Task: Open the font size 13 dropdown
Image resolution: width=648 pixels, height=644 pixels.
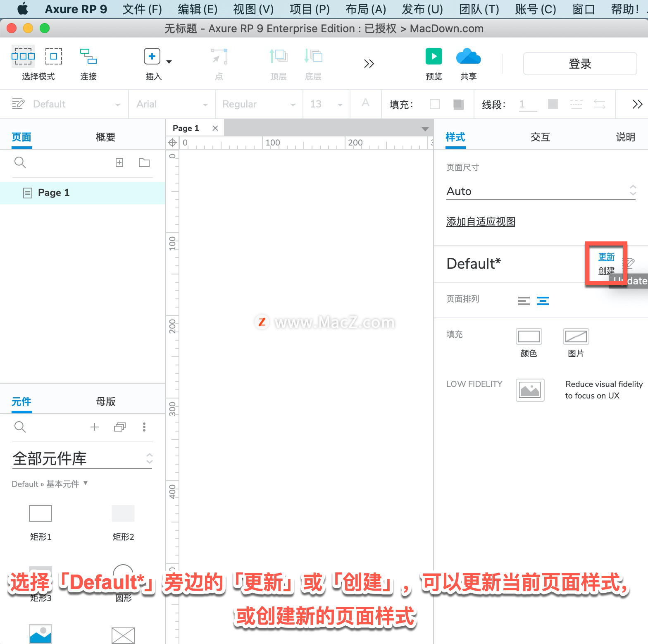Action: tap(326, 104)
